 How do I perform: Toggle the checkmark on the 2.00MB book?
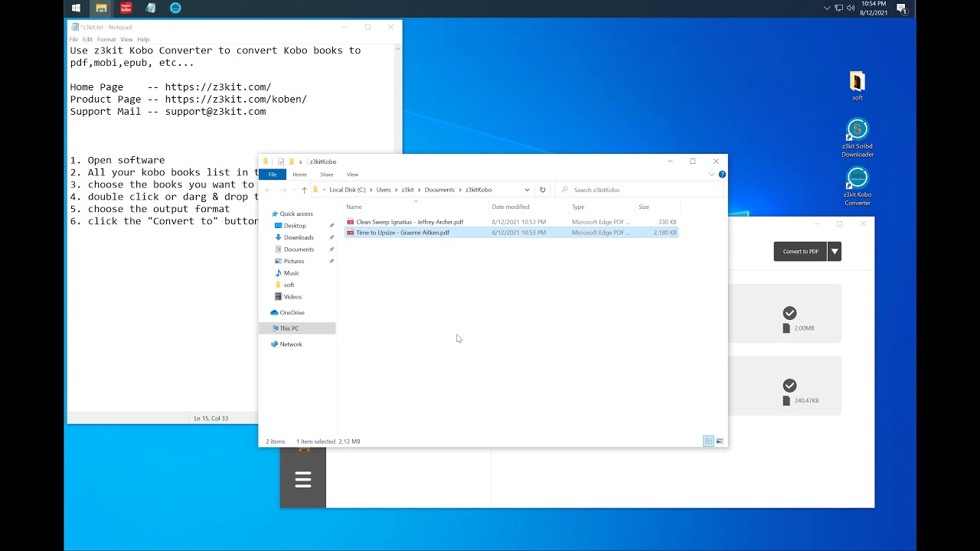click(x=789, y=313)
